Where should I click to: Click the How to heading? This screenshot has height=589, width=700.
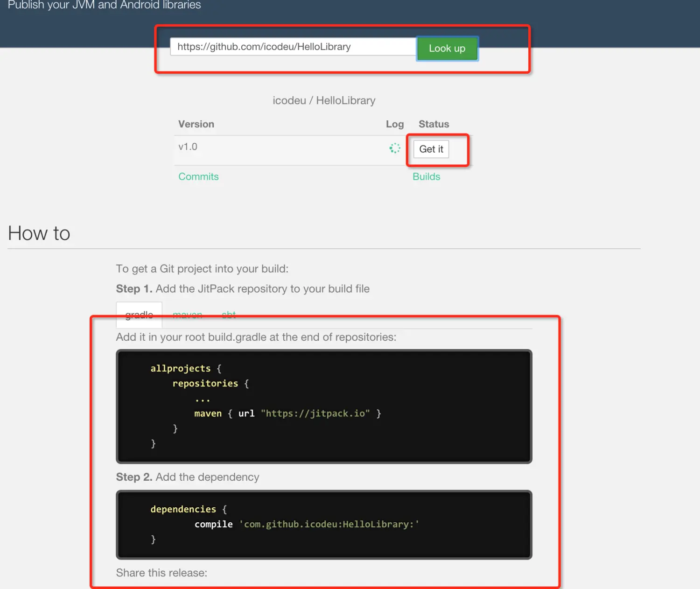pos(39,233)
